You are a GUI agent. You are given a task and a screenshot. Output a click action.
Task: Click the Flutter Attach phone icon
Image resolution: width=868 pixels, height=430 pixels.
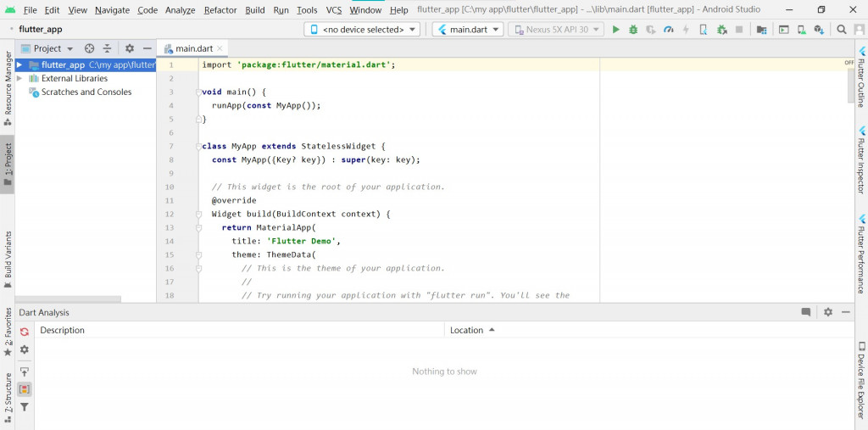click(704, 30)
